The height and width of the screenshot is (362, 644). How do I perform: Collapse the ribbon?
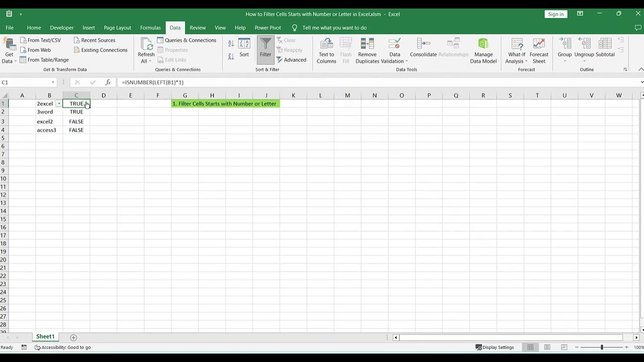[x=640, y=69]
